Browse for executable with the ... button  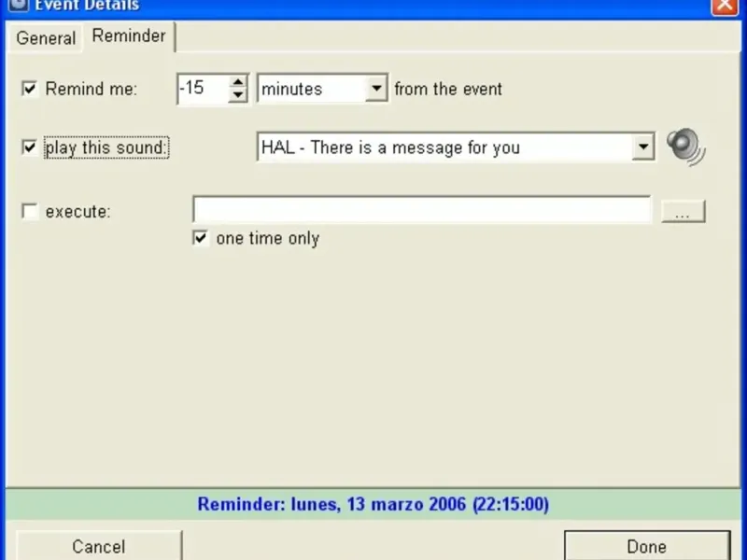tap(684, 212)
